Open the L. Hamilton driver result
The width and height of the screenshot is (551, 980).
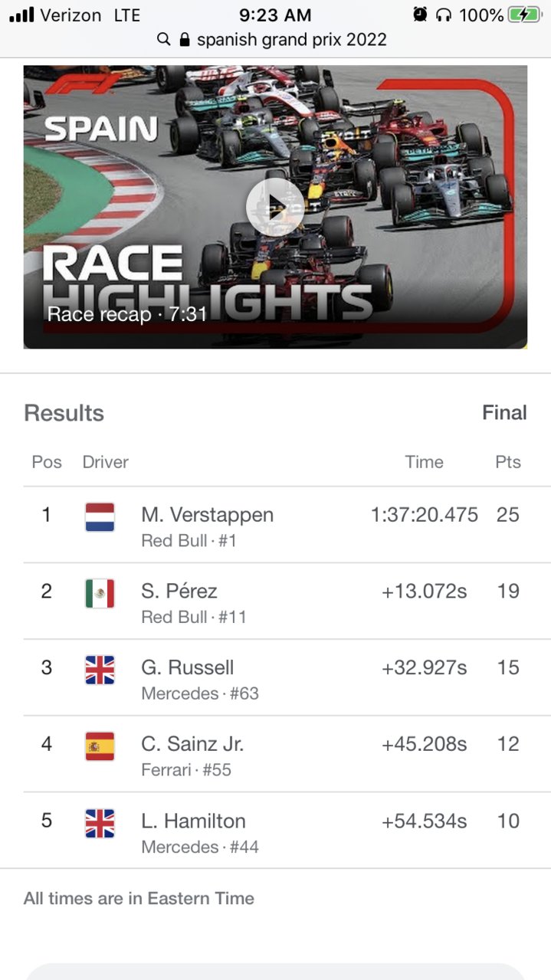(287, 831)
